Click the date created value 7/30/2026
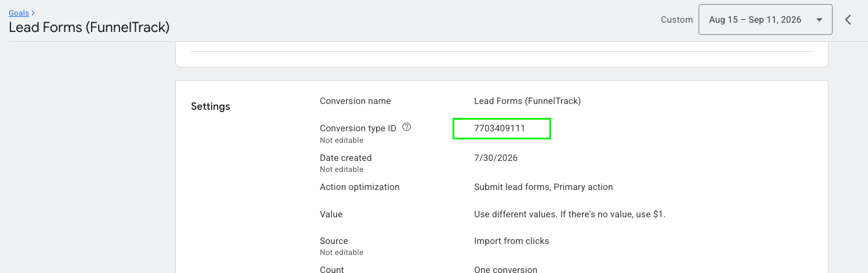This screenshot has height=273, width=868. 496,158
